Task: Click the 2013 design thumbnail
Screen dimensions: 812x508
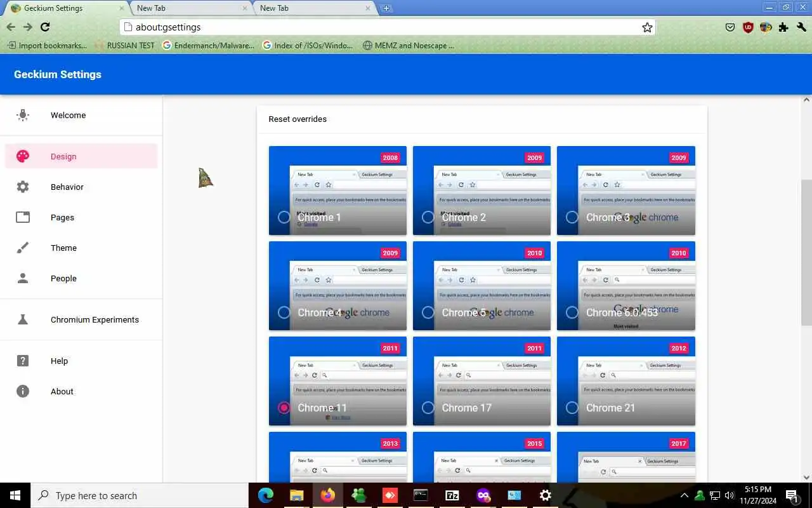Action: [x=337, y=457]
